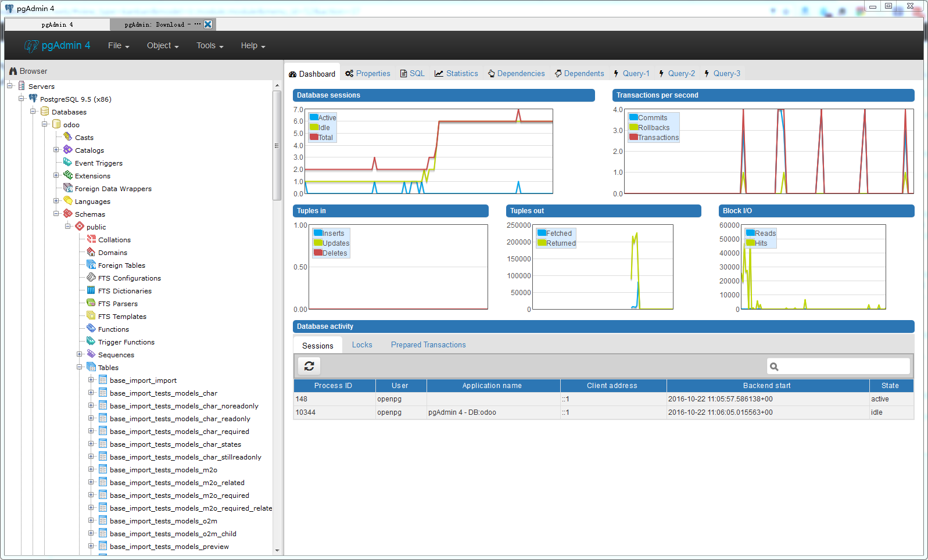Expand the Sequences tree node

coord(80,354)
